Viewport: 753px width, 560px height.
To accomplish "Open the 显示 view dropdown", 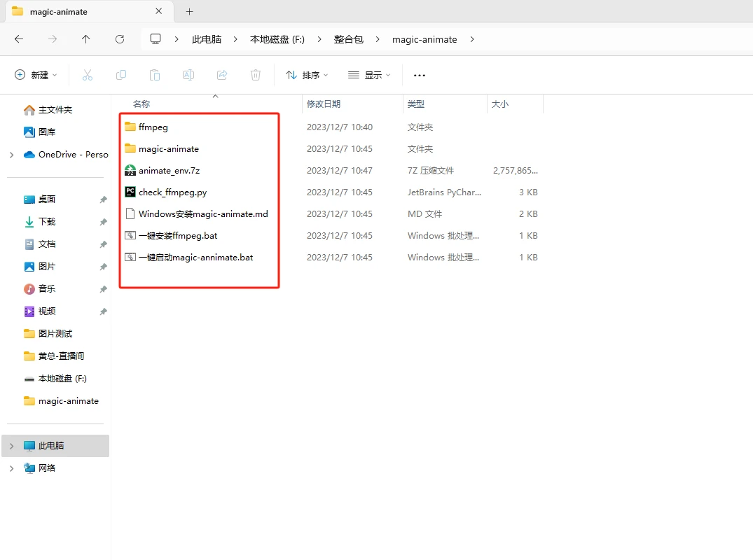I will [369, 75].
